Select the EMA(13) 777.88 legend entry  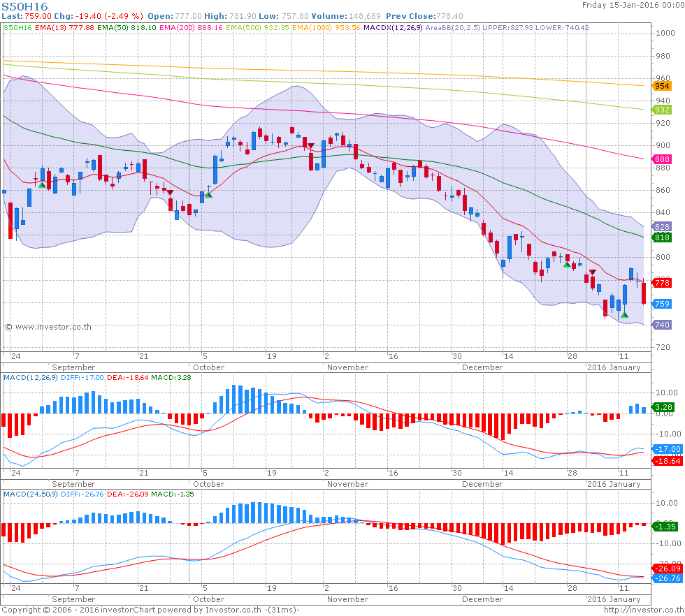pos(64,27)
